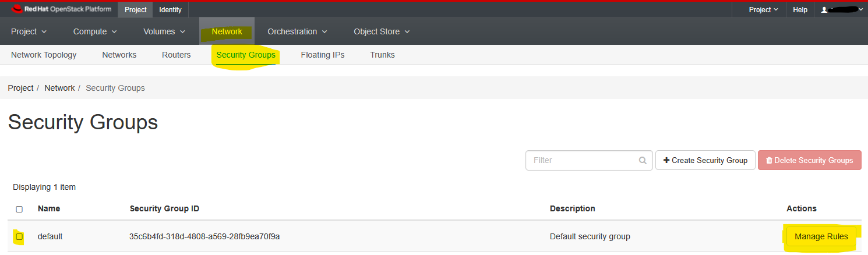Image resolution: width=868 pixels, height=255 pixels.
Task: Open the Network Topology tab
Action: 44,55
